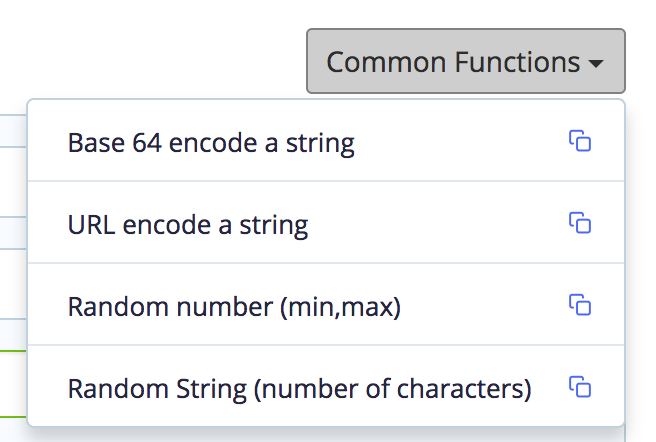This screenshot has width=656, height=442.
Task: Copy the Random number function
Action: tap(580, 305)
